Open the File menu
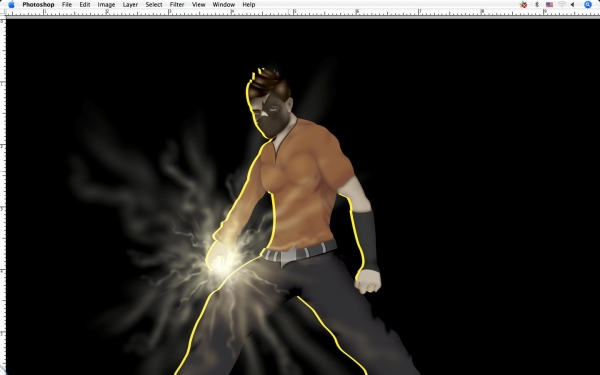Viewport: 600px width, 375px height. pos(67,5)
